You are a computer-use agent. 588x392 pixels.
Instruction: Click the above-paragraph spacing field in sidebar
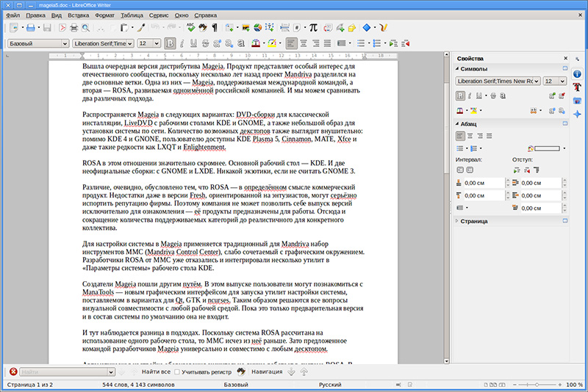coord(484,183)
